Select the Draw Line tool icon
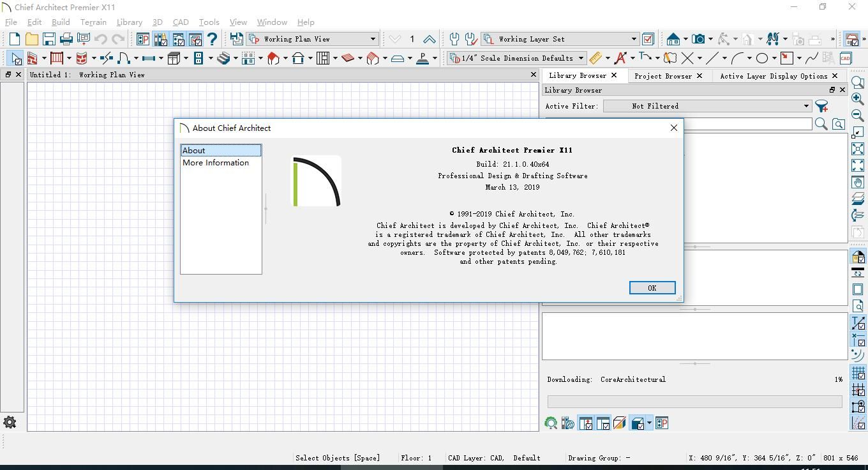 coord(712,58)
